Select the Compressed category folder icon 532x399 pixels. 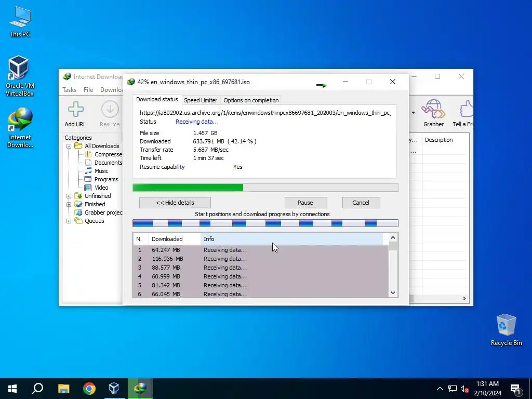coord(88,154)
